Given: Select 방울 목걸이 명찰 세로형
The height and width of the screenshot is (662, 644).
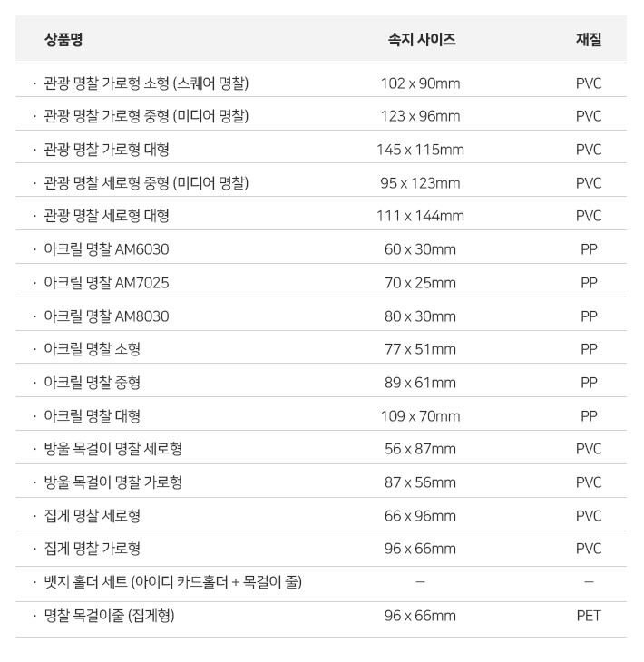Looking at the screenshot, I should coord(112,449).
